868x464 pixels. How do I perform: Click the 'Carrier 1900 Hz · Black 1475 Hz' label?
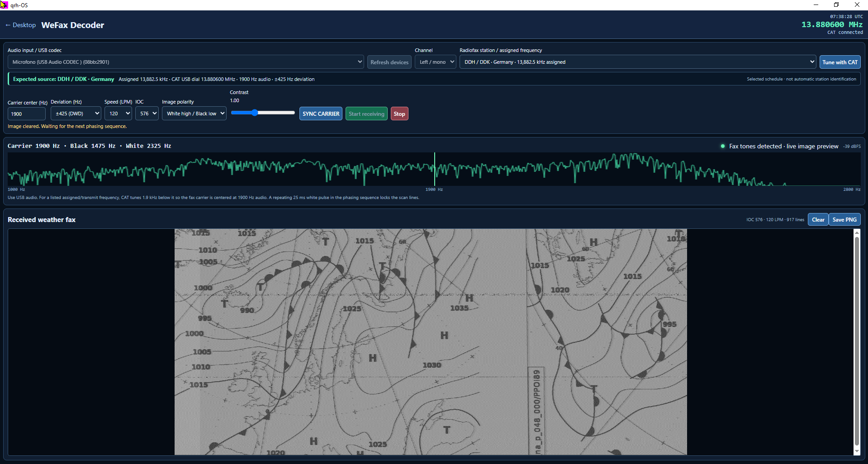[x=89, y=146]
